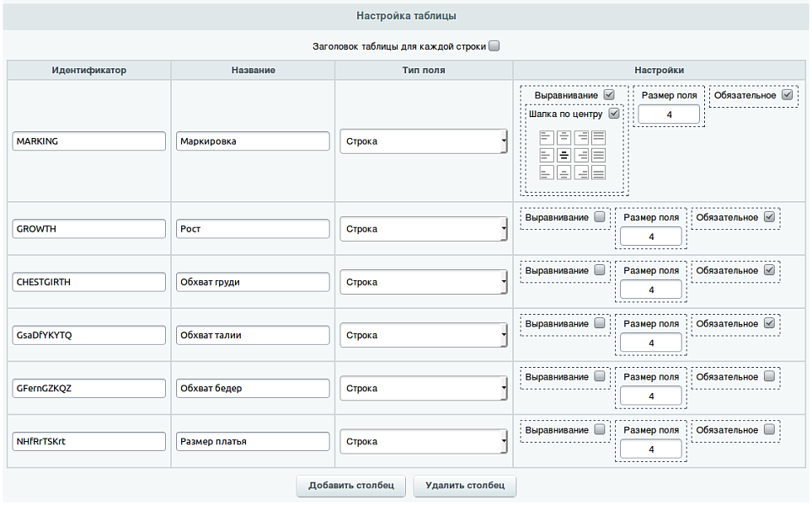This screenshot has height=505, width=812.
Task: Uncheck 'Шапка по центру' checkbox
Action: 614,114
